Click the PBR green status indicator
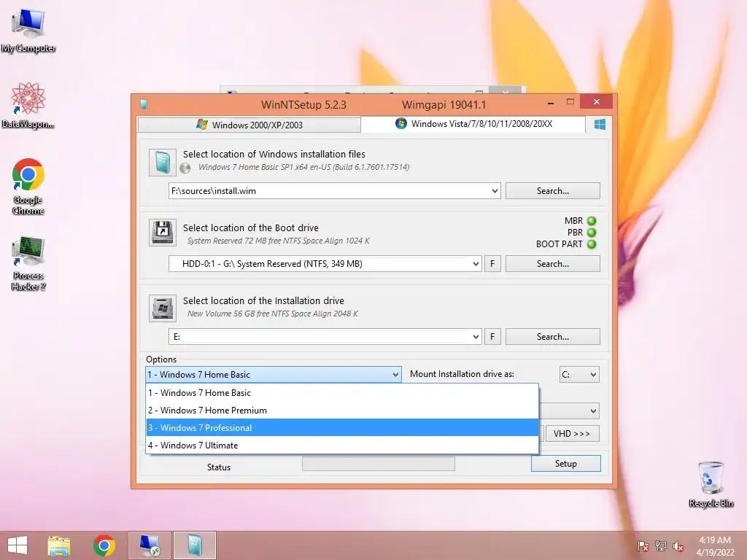This screenshot has height=560, width=747. (x=592, y=233)
